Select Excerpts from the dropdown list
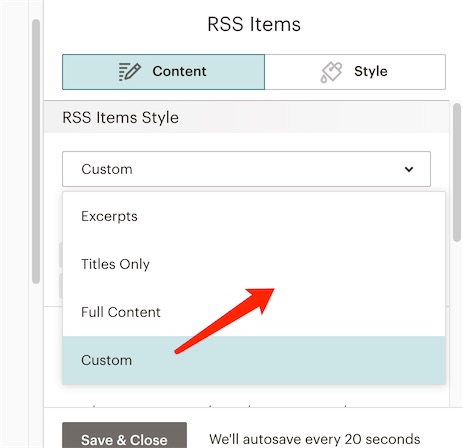The image size is (463, 448). (254, 216)
